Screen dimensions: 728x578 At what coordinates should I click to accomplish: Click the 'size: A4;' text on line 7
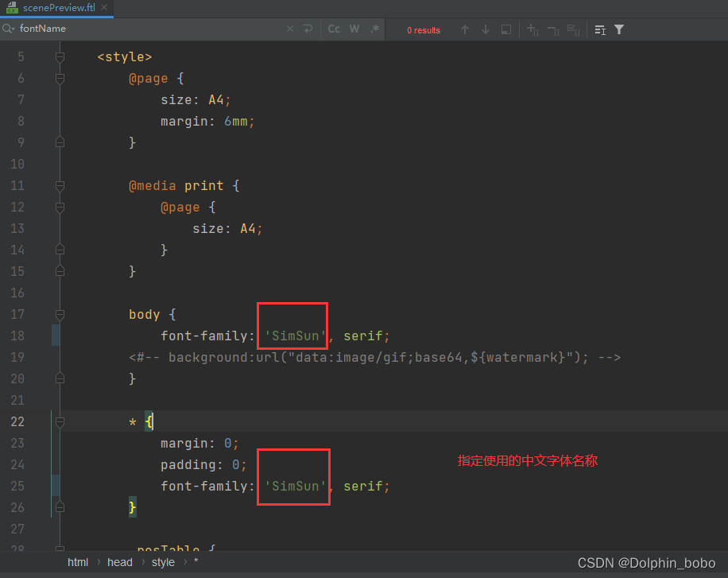(196, 100)
